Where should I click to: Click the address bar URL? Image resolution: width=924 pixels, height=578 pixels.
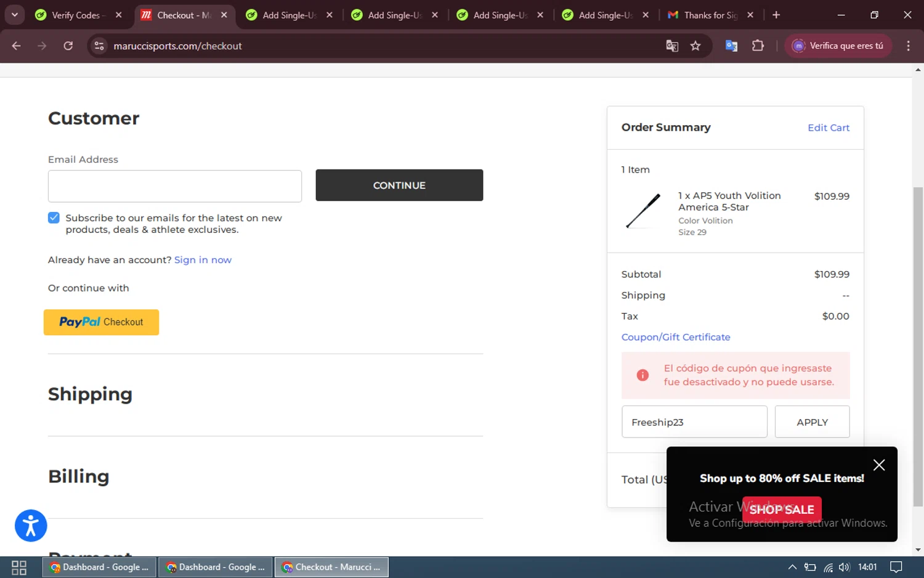coord(177,46)
